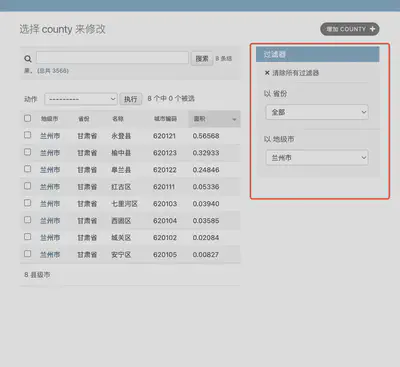
Task: Focus the search input field
Action: [112, 58]
